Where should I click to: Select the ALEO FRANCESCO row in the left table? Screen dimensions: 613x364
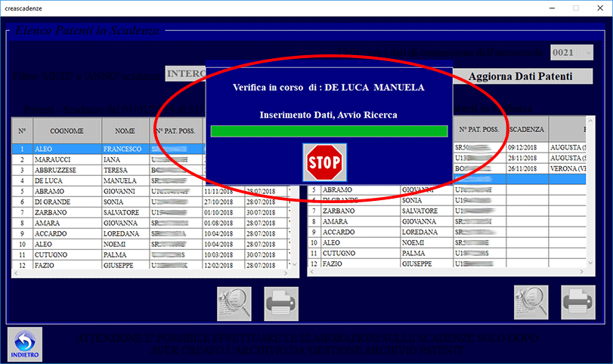(108, 149)
